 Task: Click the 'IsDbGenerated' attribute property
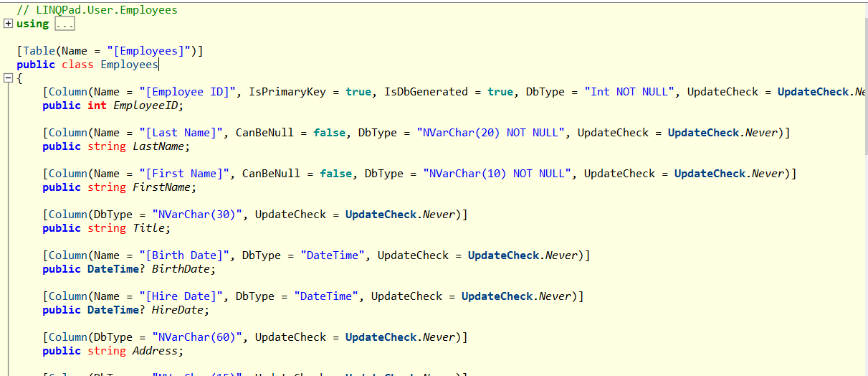[426, 92]
